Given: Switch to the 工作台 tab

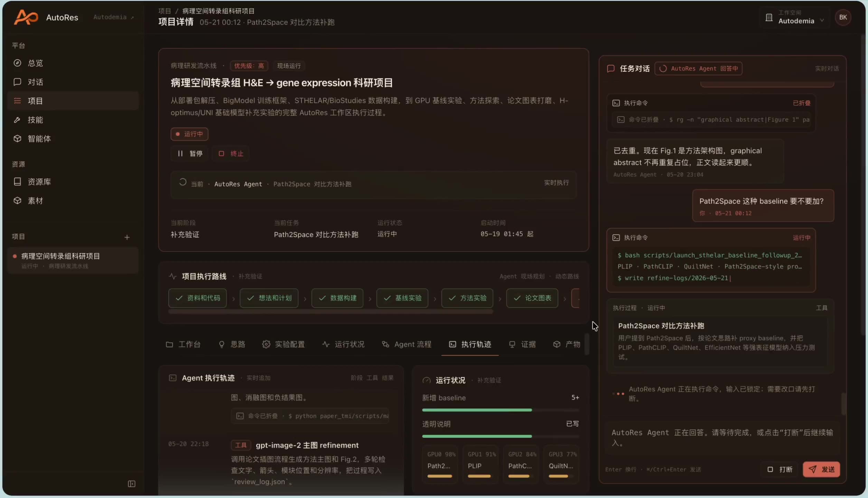Looking at the screenshot, I should pyautogui.click(x=183, y=344).
